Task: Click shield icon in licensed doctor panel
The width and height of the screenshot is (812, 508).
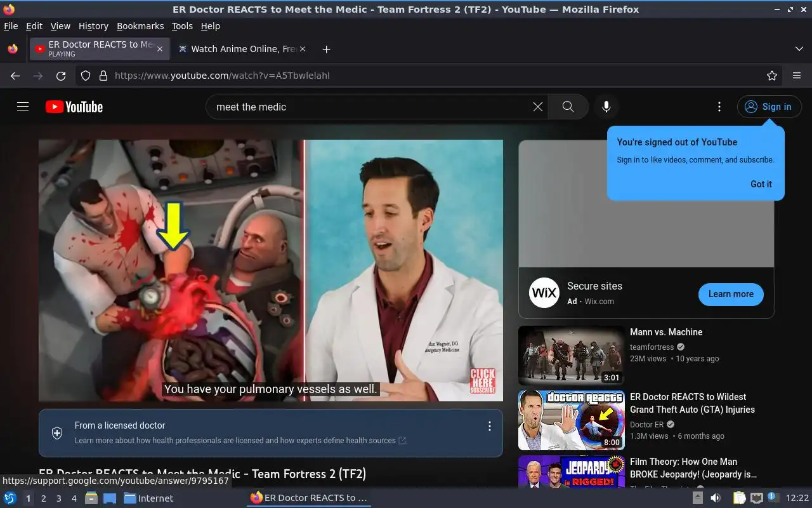Action: tap(57, 433)
